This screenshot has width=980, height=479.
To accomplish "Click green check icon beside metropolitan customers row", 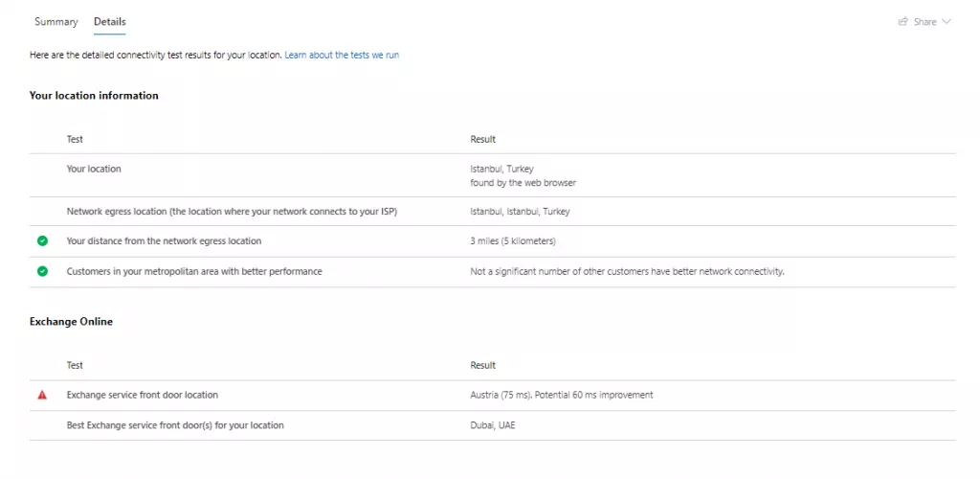I will pos(42,272).
